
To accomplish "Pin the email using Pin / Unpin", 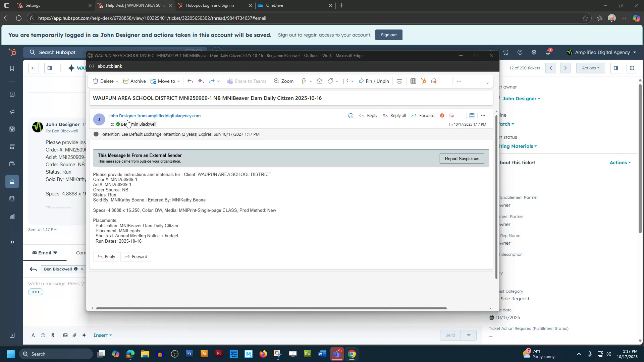I will (373, 81).
